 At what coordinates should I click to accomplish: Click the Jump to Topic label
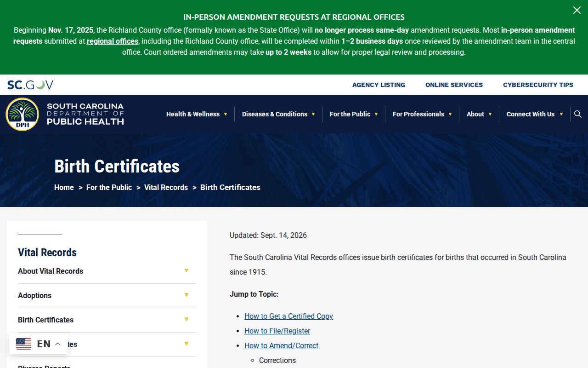[254, 294]
